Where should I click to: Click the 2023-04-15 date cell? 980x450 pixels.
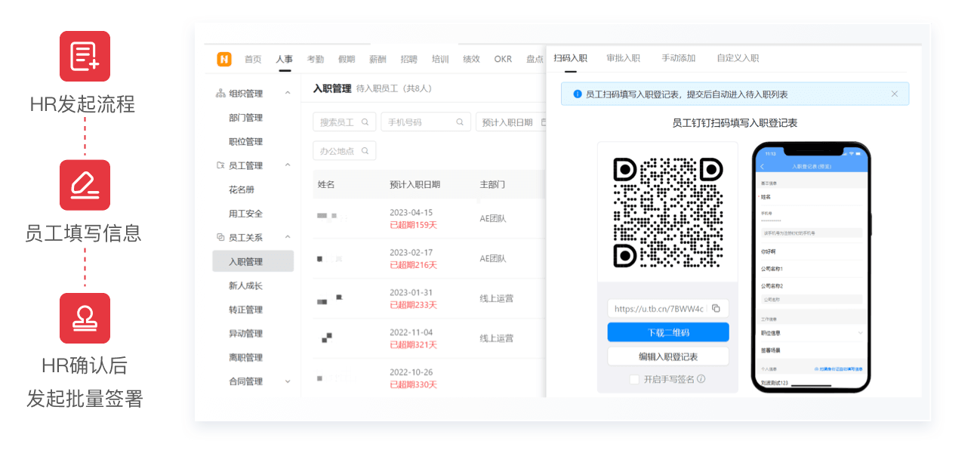[x=411, y=212]
